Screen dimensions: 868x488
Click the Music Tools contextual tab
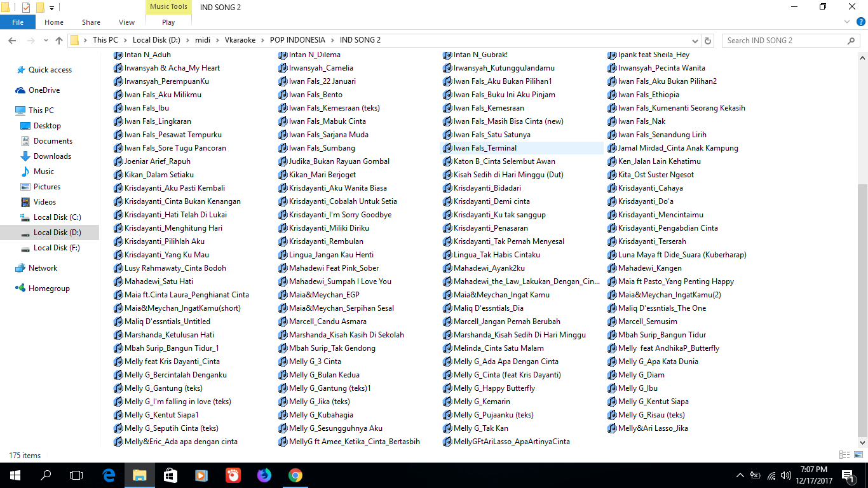168,7
